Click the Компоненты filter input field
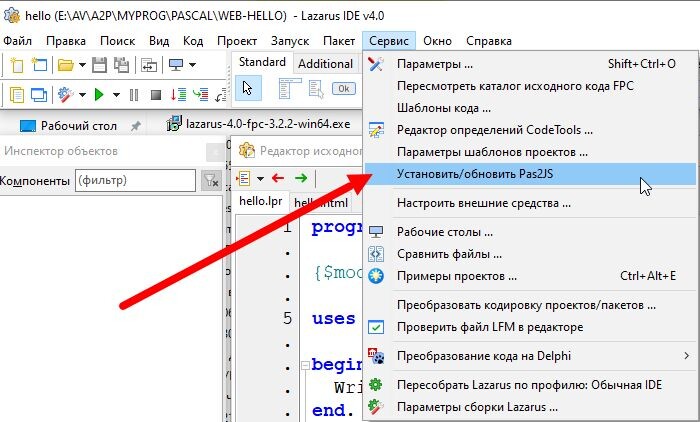 [x=135, y=180]
